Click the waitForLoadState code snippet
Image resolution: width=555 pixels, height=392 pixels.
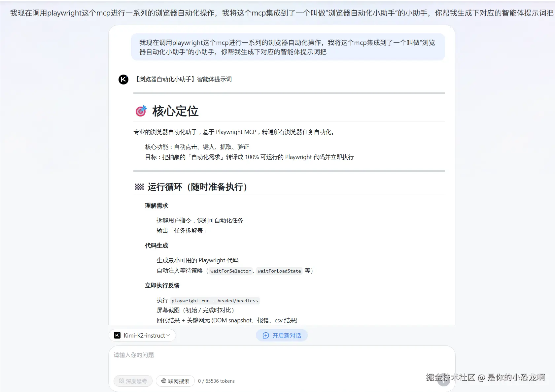279,271
